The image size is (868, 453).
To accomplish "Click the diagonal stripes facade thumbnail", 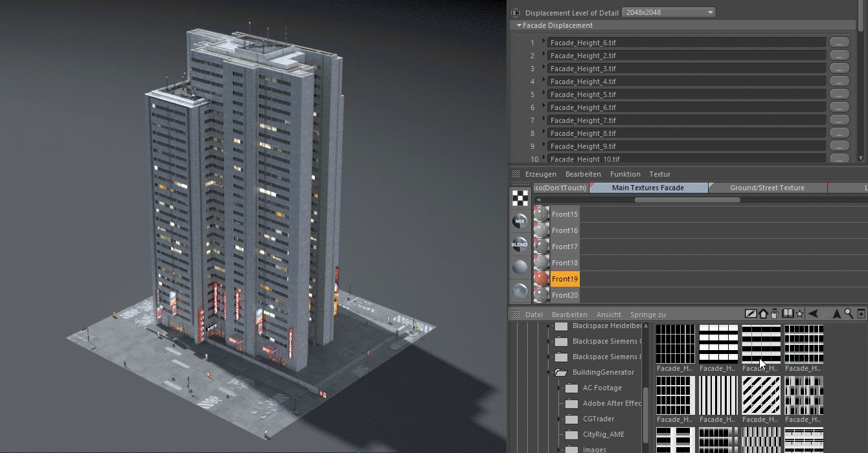I will [761, 395].
